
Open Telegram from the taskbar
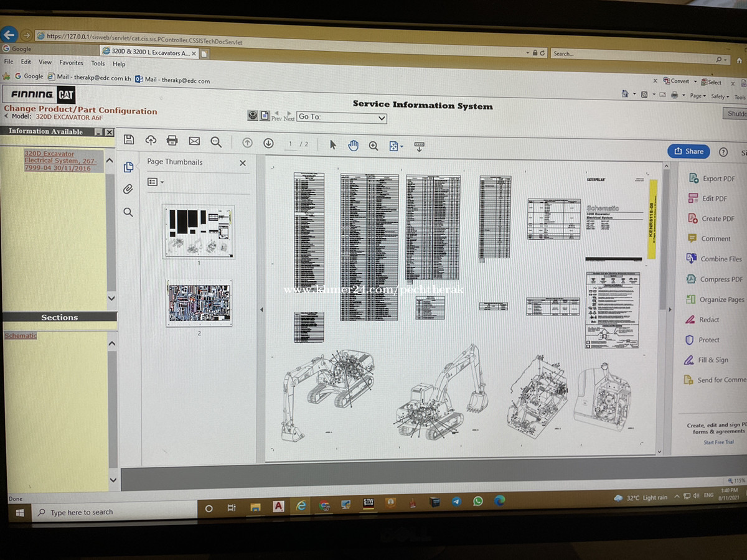[456, 502]
